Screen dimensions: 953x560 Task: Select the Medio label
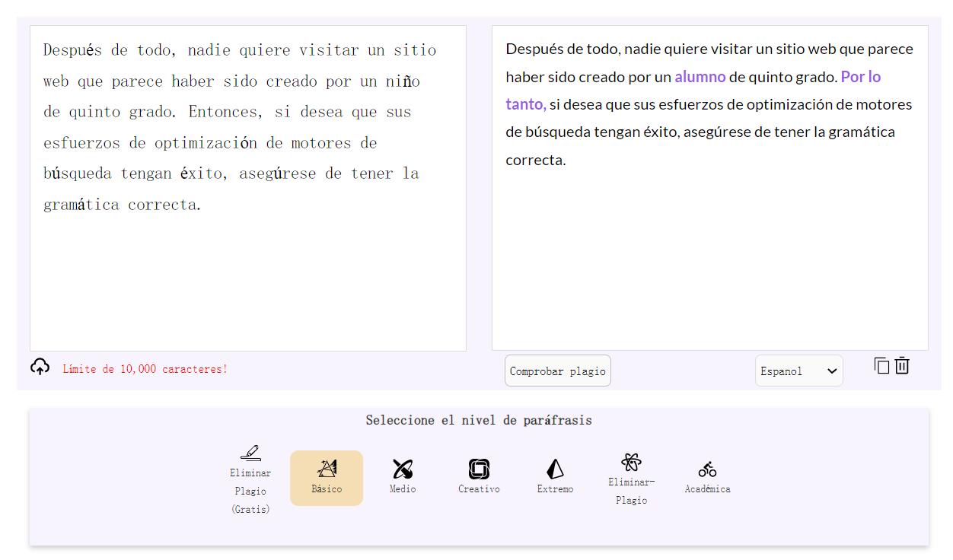point(403,489)
